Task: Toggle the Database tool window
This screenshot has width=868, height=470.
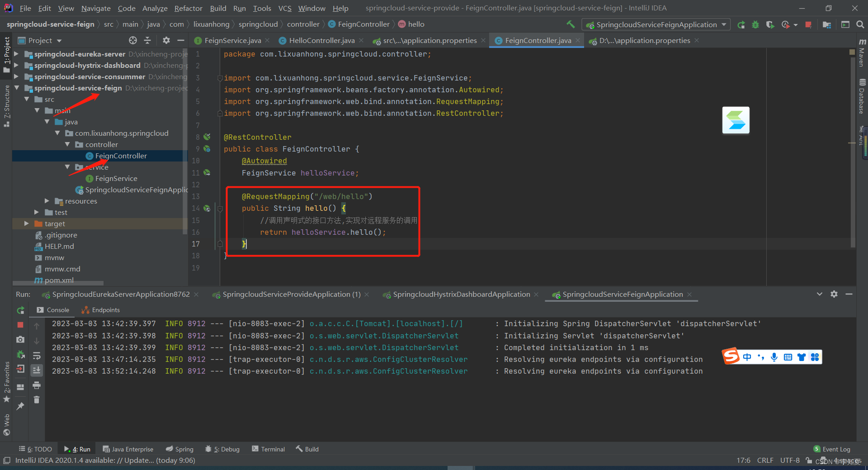Action: pos(862,96)
